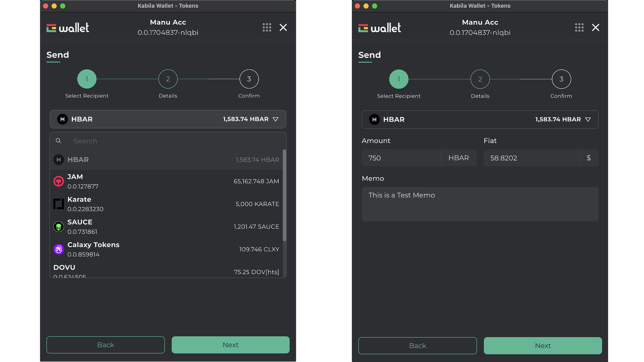The height and width of the screenshot is (362, 644).
Task: Click the Amount field showing 750
Action: point(401,158)
